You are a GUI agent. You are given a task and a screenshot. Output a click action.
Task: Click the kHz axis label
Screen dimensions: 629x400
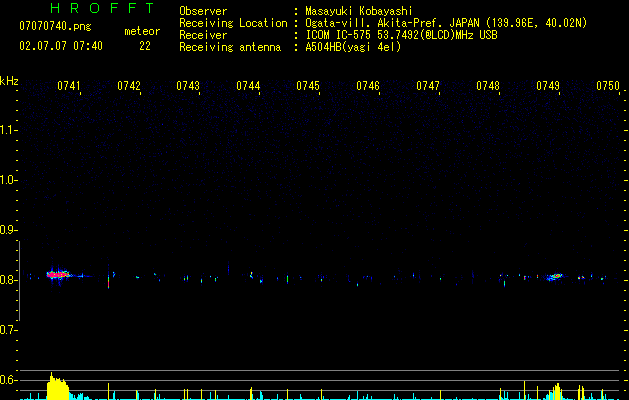pos(9,81)
